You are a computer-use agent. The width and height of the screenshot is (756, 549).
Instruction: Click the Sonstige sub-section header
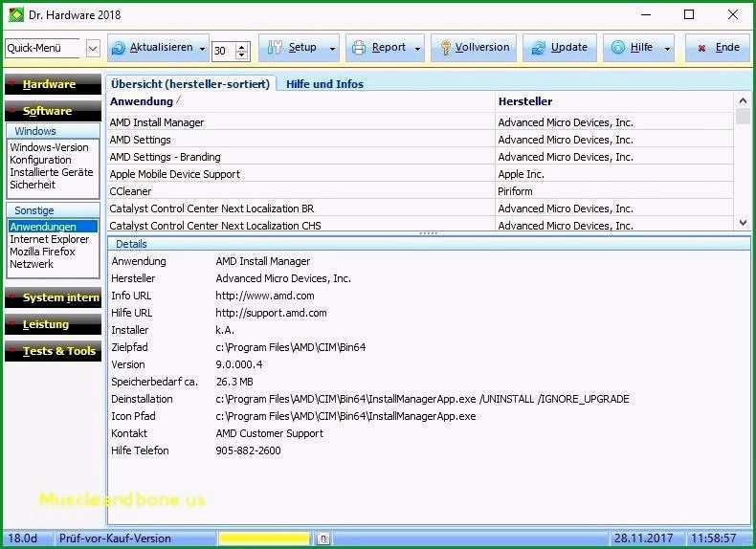pyautogui.click(x=53, y=210)
